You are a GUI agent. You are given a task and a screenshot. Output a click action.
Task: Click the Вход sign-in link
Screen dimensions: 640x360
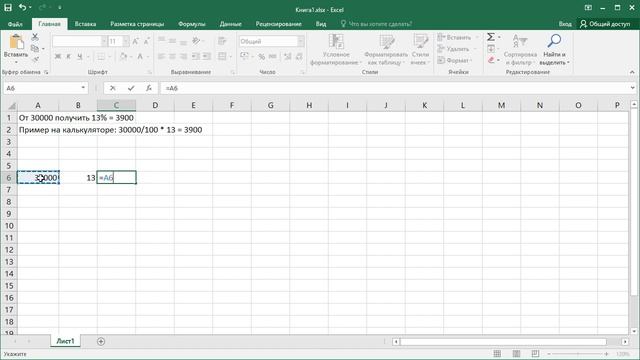coord(565,24)
